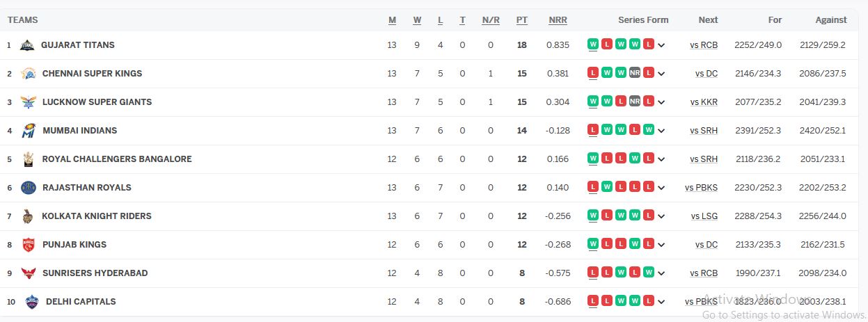Expand Mumbai Indians series form details
Image resolution: width=868 pixels, height=322 pixels.
pos(661,131)
